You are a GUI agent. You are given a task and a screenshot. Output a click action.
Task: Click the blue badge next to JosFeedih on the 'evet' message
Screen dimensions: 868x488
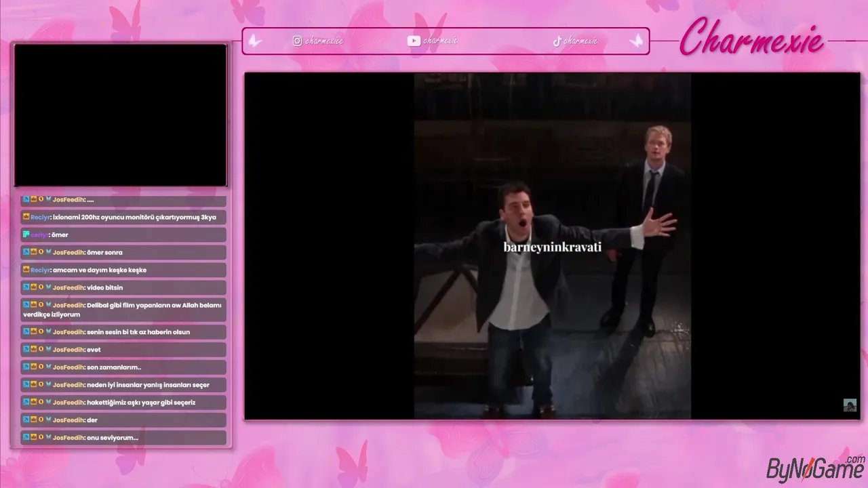26,350
